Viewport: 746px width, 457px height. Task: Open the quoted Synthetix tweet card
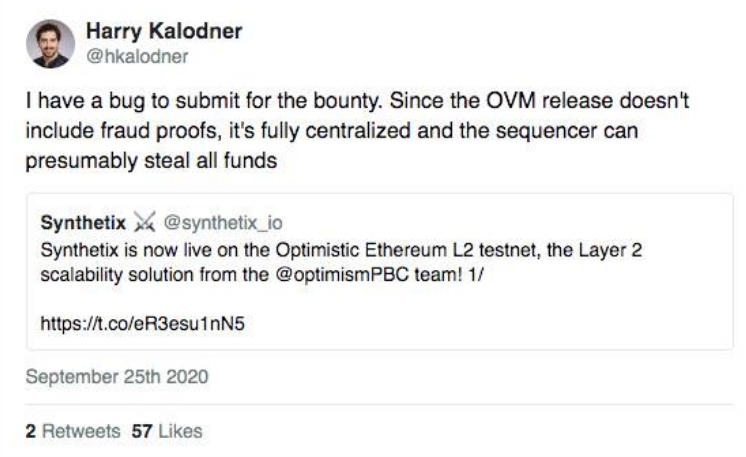click(380, 272)
